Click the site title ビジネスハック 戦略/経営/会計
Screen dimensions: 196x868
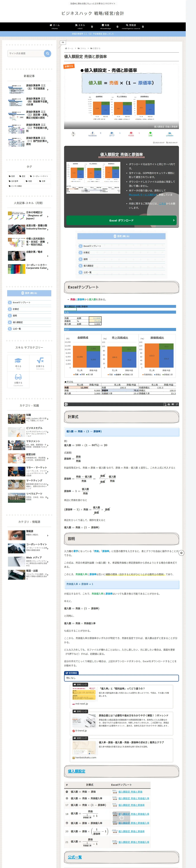click(93, 13)
